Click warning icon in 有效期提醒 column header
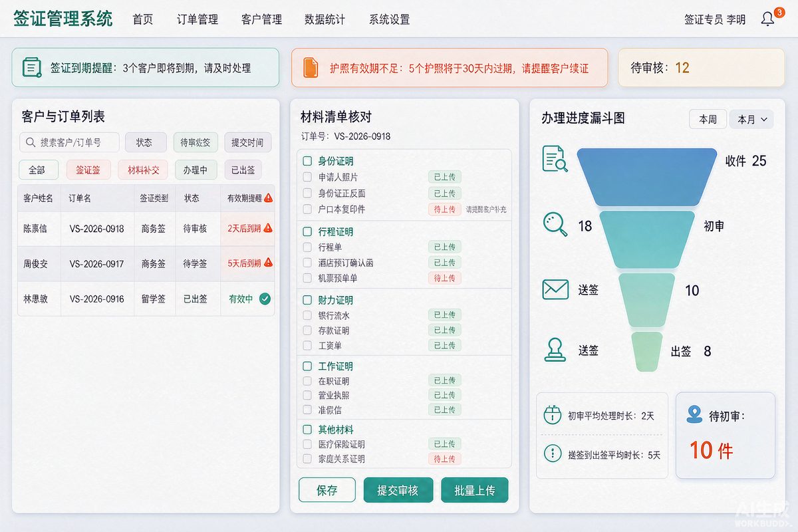The width and height of the screenshot is (798, 532). [x=268, y=198]
